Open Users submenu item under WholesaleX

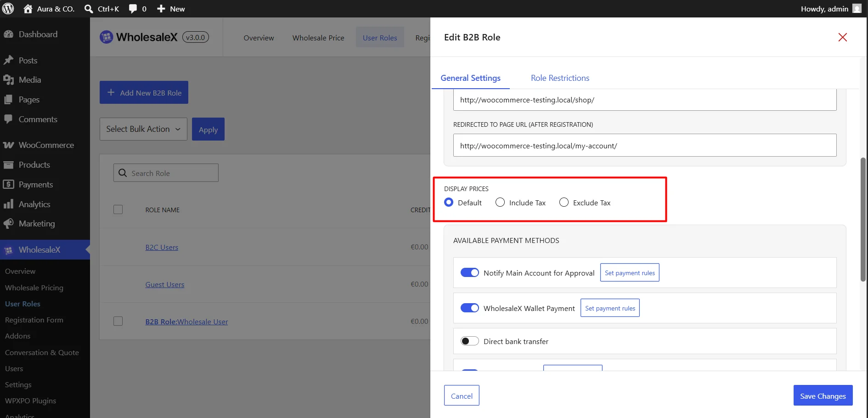(14, 369)
